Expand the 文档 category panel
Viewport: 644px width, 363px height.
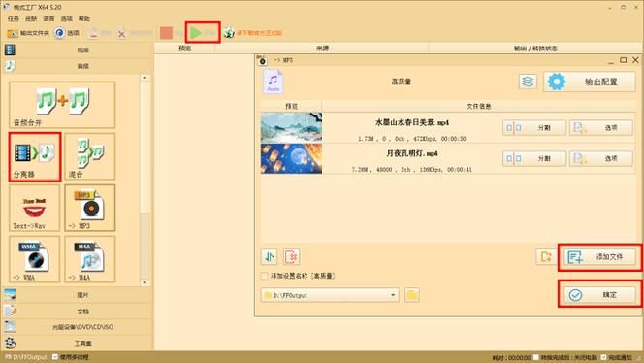click(78, 311)
